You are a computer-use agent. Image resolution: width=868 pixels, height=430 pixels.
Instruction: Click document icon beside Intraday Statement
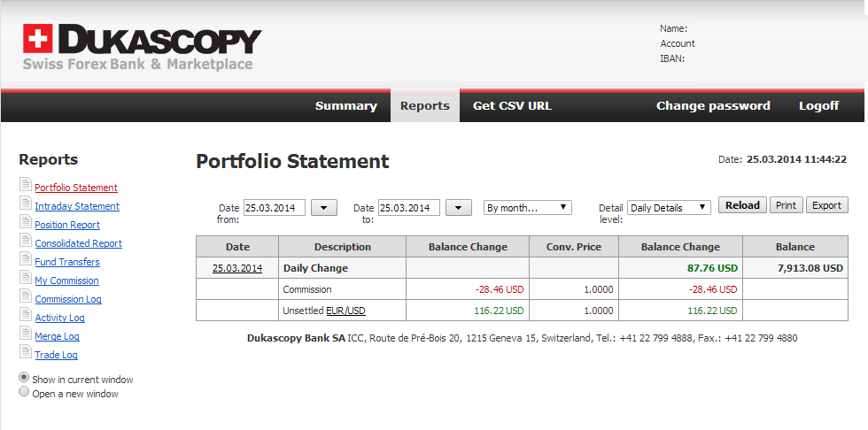26,203
